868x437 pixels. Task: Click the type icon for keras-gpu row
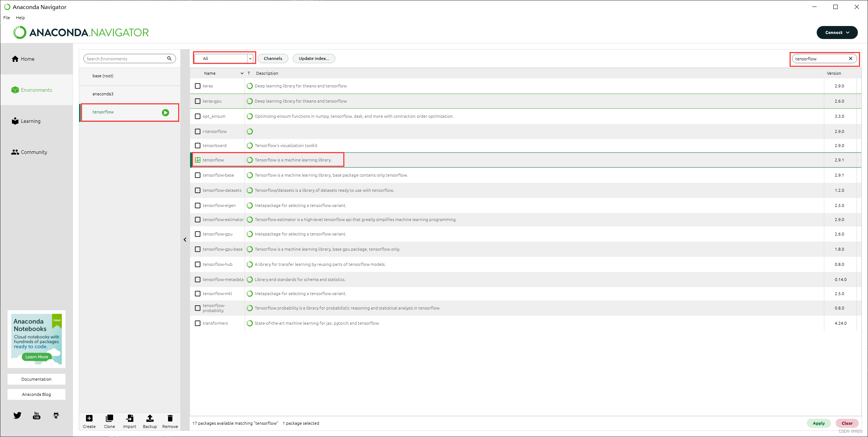tap(250, 101)
